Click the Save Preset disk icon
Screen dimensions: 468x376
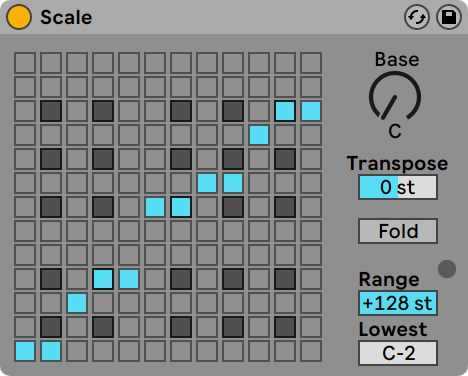[x=449, y=17]
